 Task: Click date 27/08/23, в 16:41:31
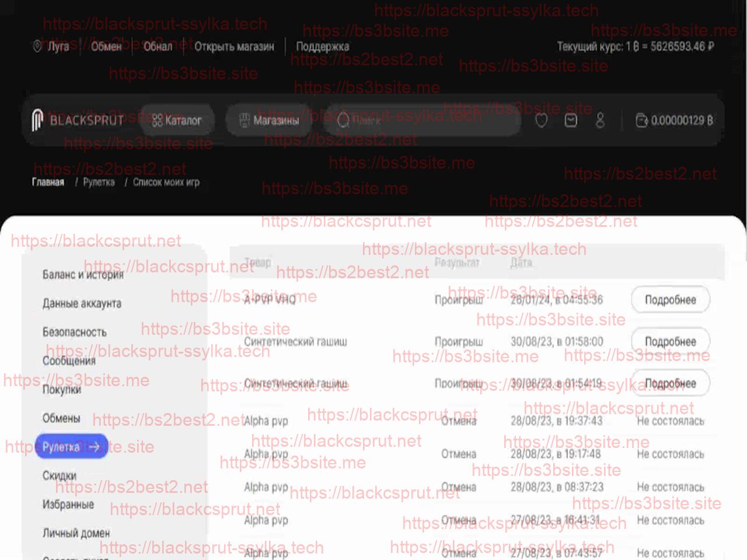click(x=556, y=520)
